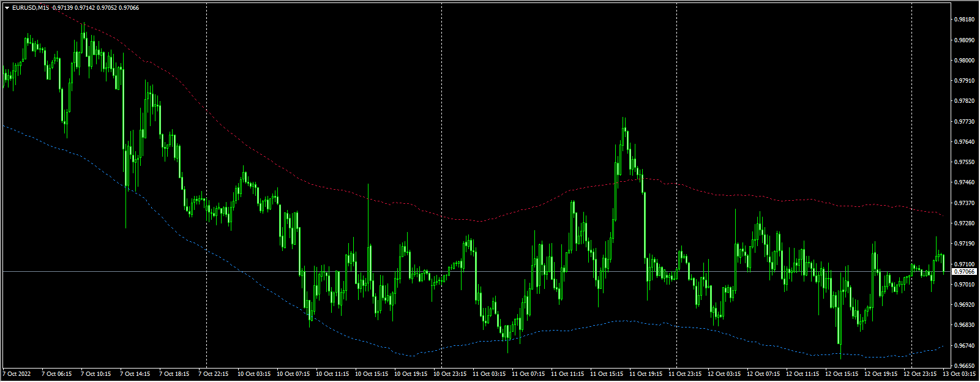Click the 7 Oct 2022 date label

point(17,373)
